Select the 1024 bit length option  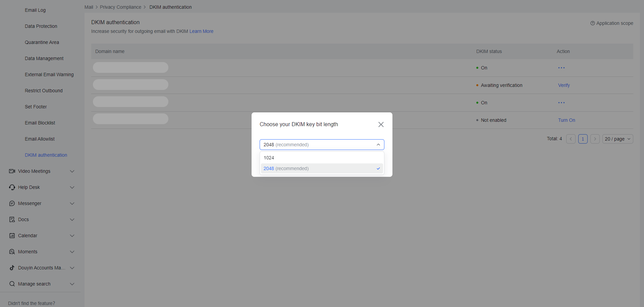(321, 158)
